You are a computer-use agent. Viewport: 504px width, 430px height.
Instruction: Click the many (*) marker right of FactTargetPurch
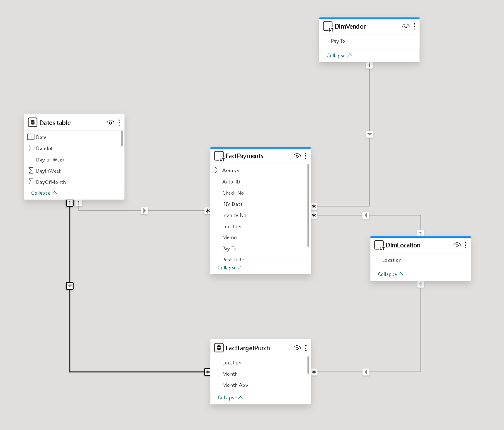(314, 372)
